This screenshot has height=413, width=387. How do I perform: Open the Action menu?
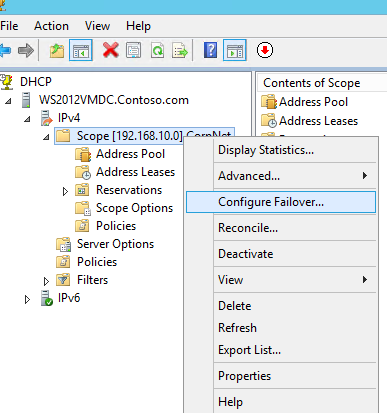click(51, 26)
